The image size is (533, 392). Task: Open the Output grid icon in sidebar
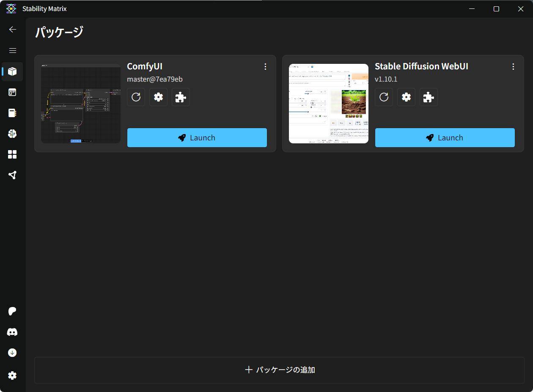pos(12,154)
